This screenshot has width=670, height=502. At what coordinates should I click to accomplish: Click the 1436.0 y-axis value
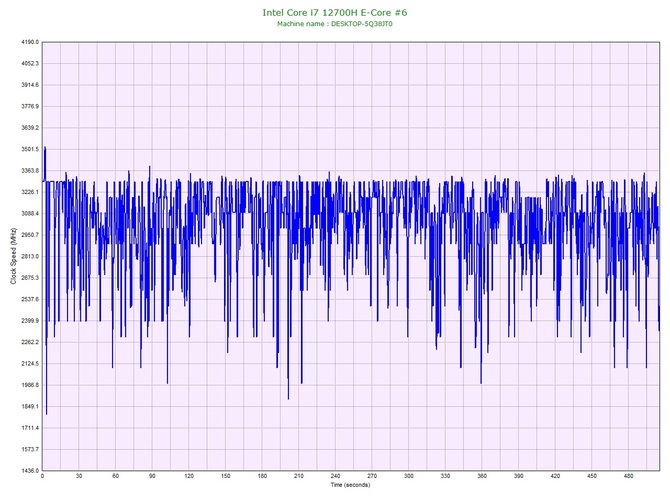30,471
